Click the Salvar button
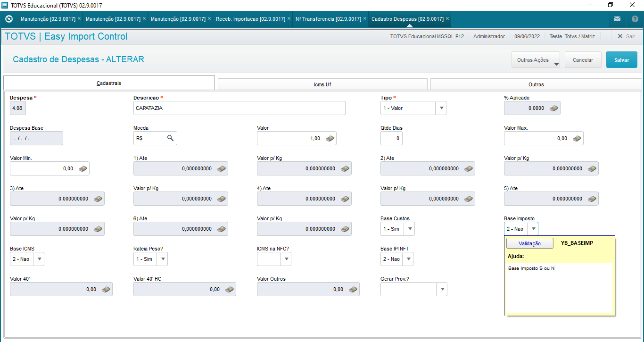 621,60
